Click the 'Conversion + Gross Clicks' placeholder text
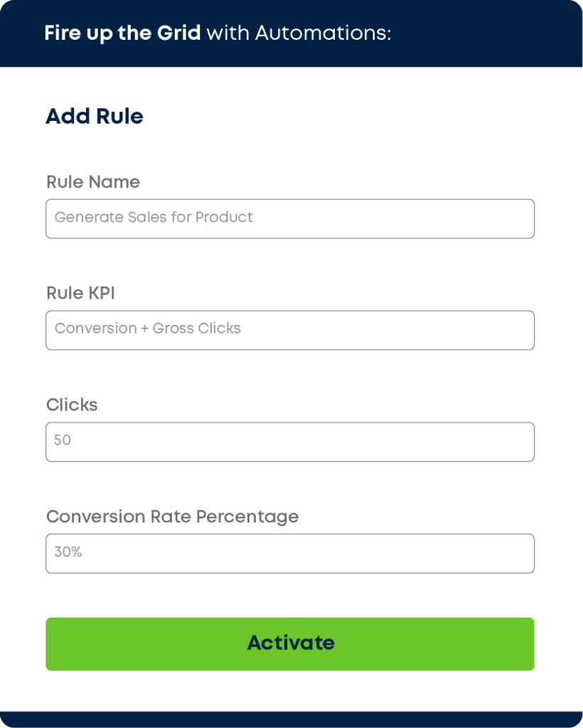 (x=148, y=328)
